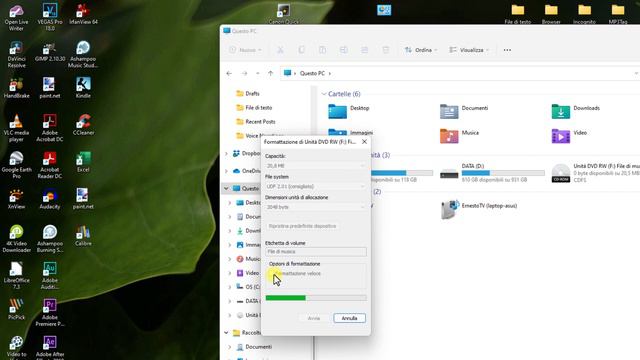Viewport: 640px width, 360px height.
Task: Select the IrfanView 64 desktop icon
Action: (x=83, y=14)
